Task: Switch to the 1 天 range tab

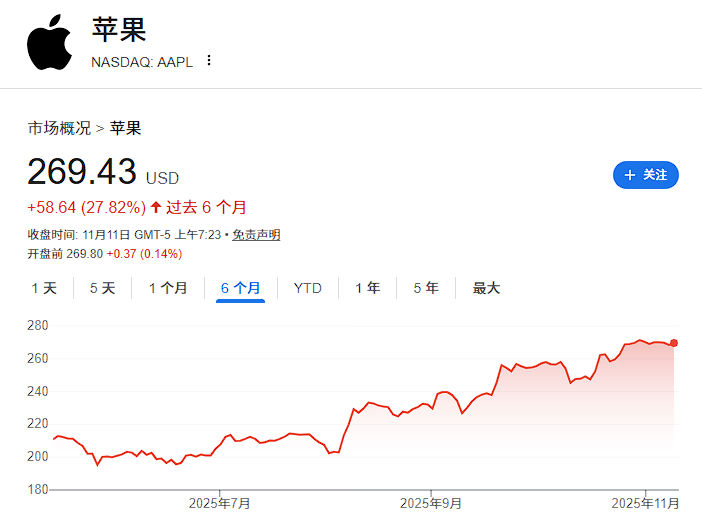Action: (44, 288)
